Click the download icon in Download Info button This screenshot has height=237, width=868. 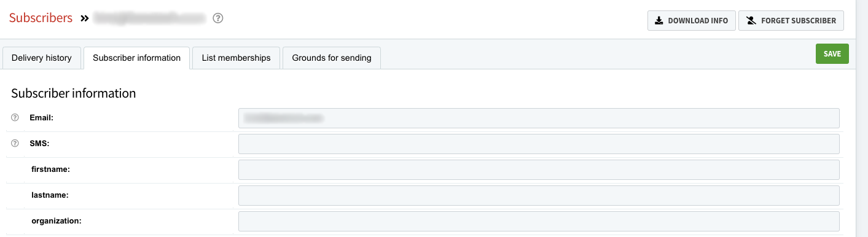659,20
